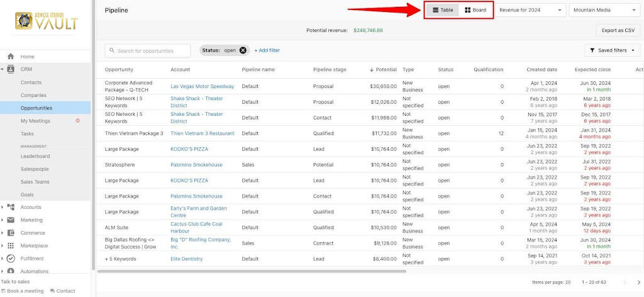Click the horizontal table scrollbar
Viewport: 644px width, 297px height.
tap(252, 271)
